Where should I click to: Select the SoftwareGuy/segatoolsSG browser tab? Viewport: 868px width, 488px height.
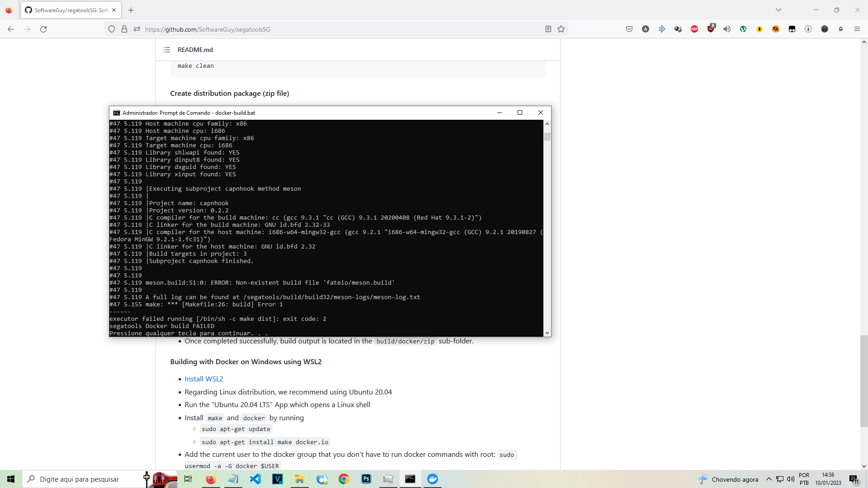67,10
